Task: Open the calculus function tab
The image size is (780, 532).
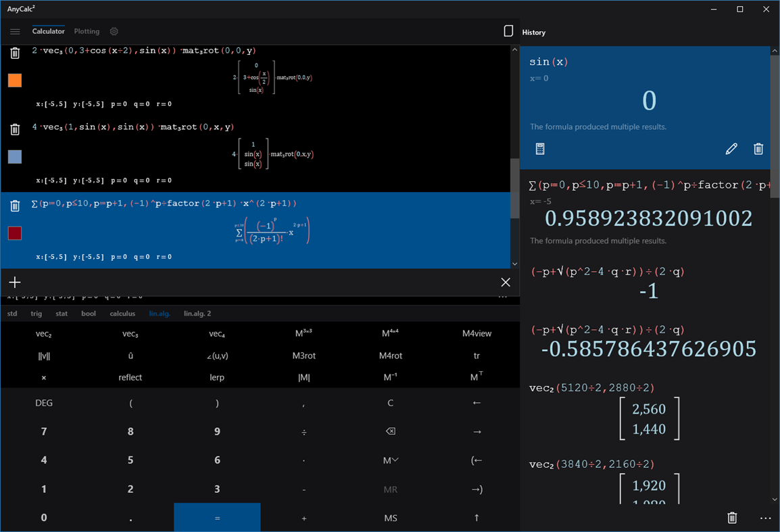Action: point(122,313)
